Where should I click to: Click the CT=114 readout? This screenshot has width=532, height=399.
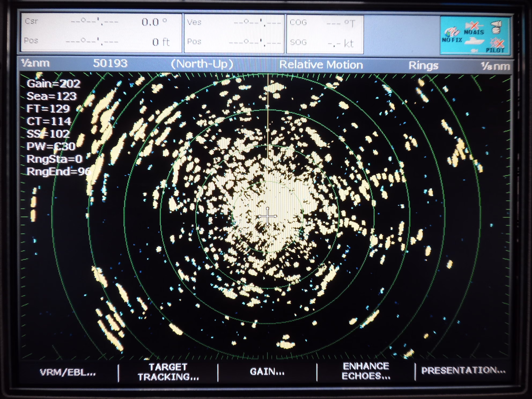pyautogui.click(x=49, y=121)
